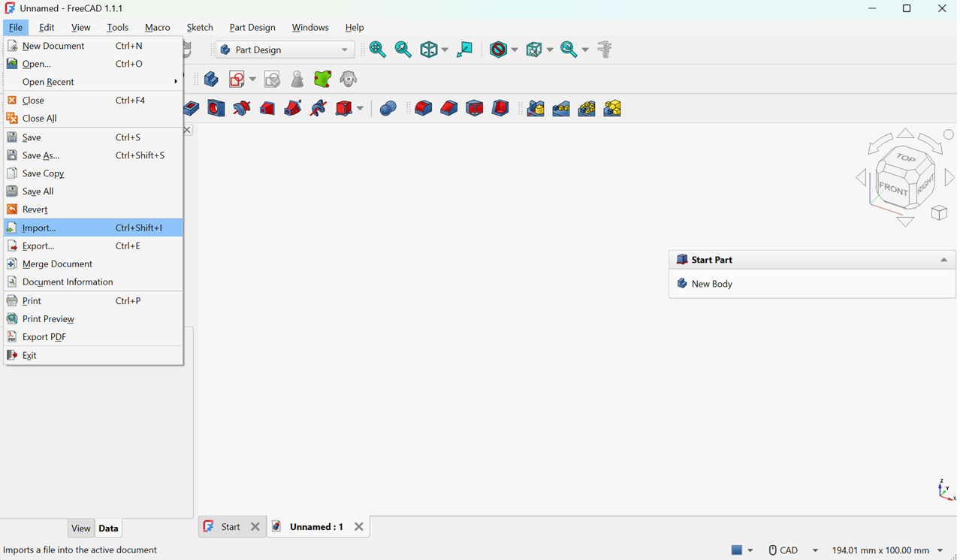Click the Create Body toolbar icon

click(x=211, y=79)
